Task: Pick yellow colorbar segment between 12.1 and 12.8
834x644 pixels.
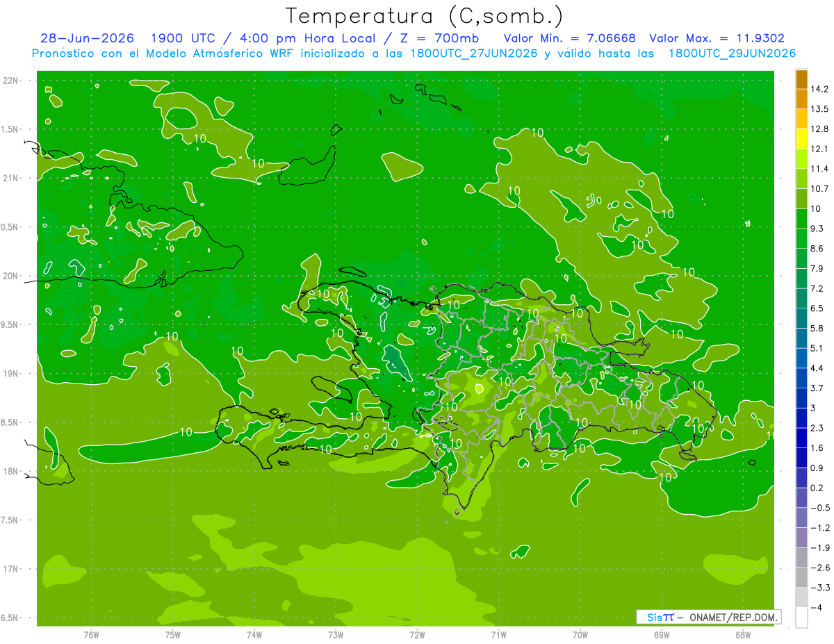Action: pos(801,139)
